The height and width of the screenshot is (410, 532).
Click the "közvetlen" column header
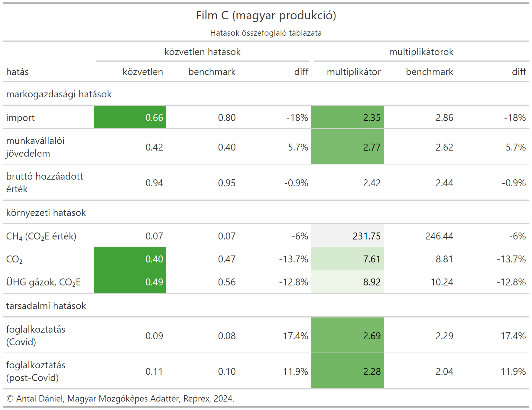coord(143,72)
